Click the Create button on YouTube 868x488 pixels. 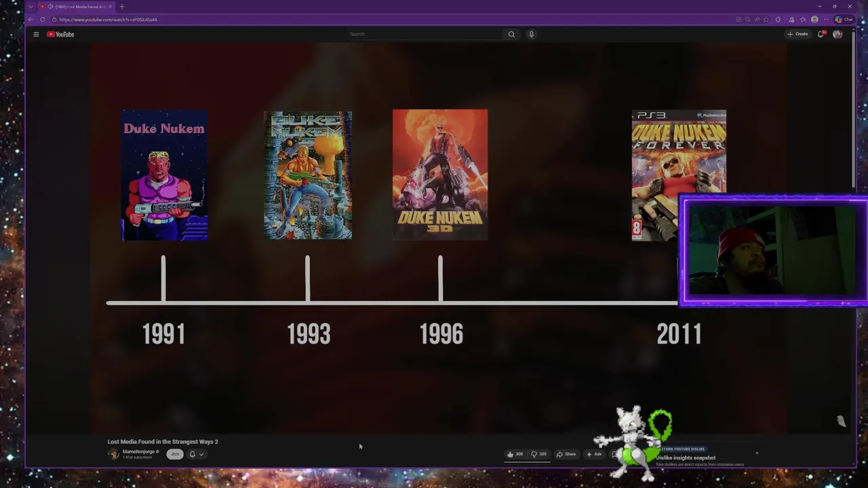pyautogui.click(x=797, y=34)
